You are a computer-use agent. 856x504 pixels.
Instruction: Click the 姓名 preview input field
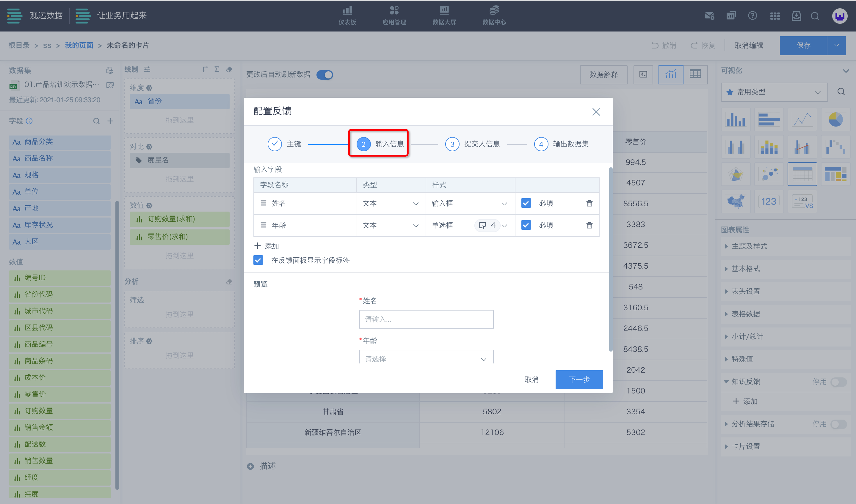pyautogui.click(x=426, y=319)
